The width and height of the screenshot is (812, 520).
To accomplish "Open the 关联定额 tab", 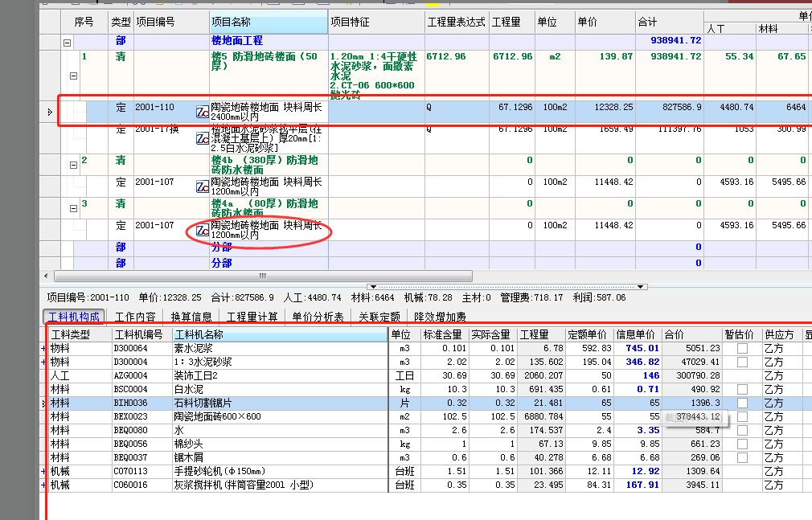I will coord(379,317).
